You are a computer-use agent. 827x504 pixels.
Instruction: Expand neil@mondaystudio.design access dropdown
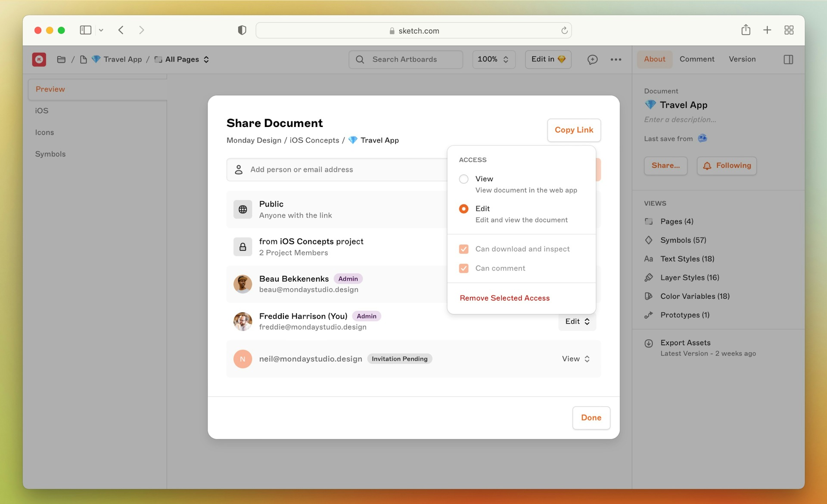point(577,358)
